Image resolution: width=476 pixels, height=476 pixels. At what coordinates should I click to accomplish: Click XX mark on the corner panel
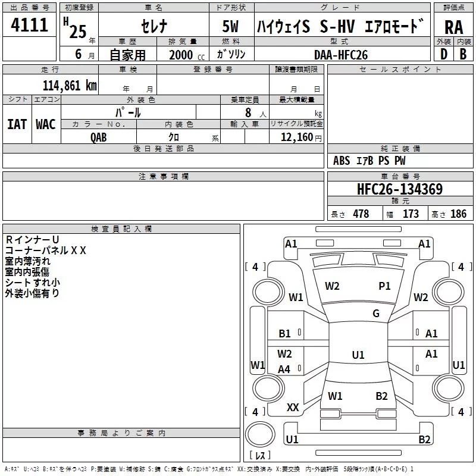293,408
